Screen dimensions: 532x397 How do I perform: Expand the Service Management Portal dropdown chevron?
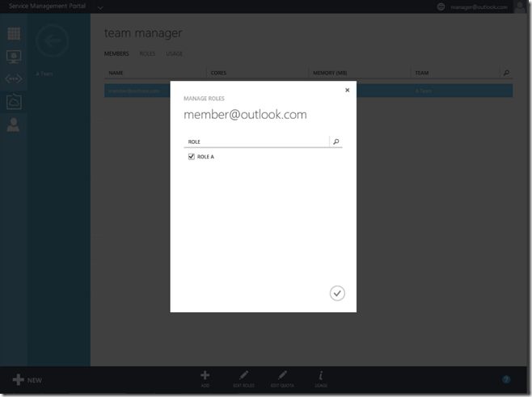99,6
